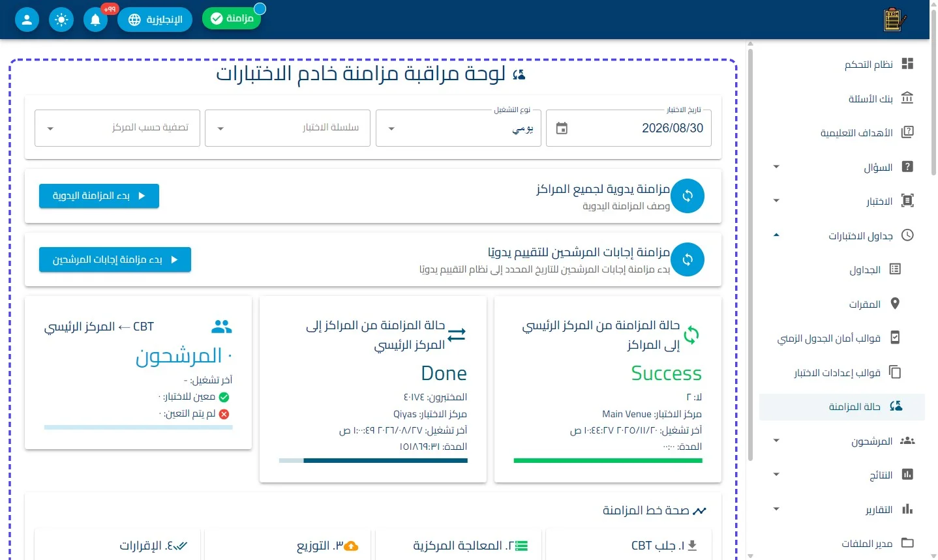Click the تاريخ الاختبار date field
Image resolution: width=938 pixels, height=560 pixels.
[x=629, y=128]
